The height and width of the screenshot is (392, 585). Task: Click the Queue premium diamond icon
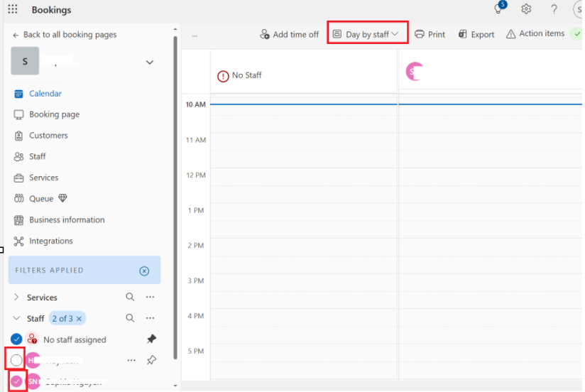click(x=62, y=198)
